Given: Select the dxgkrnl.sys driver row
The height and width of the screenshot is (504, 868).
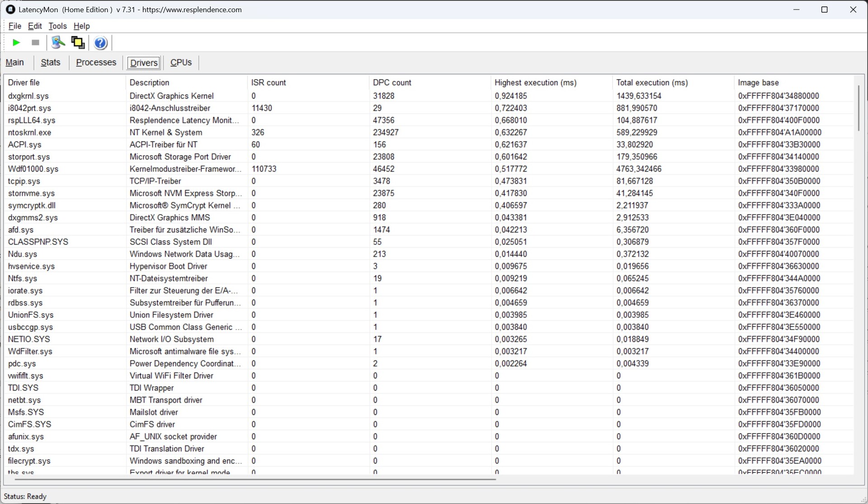Looking at the screenshot, I should click(x=28, y=96).
